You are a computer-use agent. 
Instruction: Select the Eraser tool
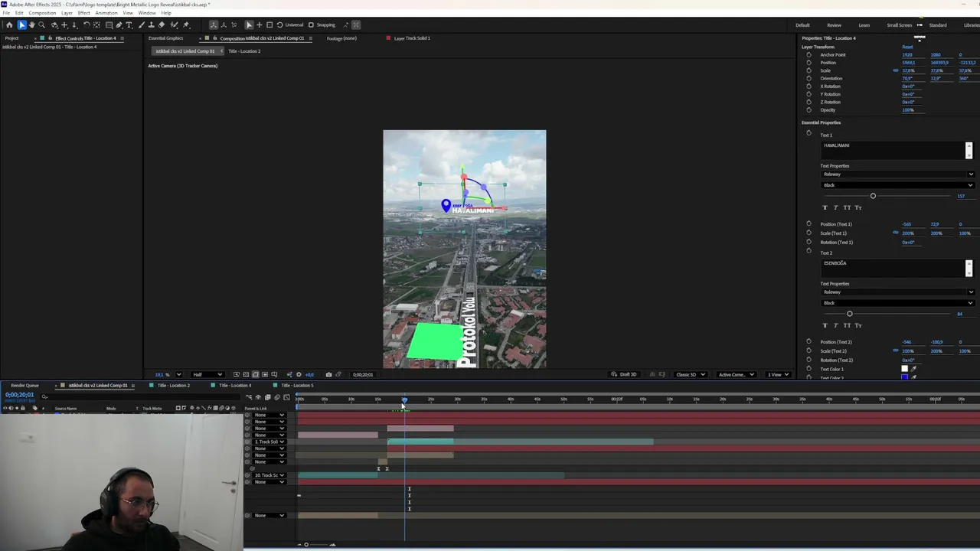162,24
